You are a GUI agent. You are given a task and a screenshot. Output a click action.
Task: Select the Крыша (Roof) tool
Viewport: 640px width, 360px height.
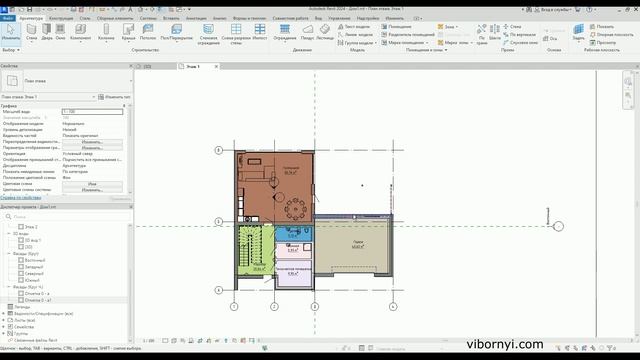tap(128, 32)
